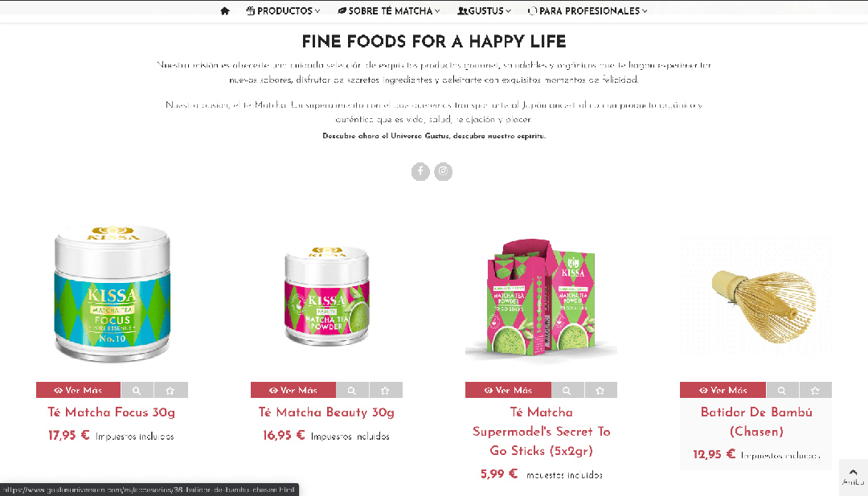Click Ver Más for Té Matcha Focus
The image size is (868, 496).
pyautogui.click(x=78, y=390)
